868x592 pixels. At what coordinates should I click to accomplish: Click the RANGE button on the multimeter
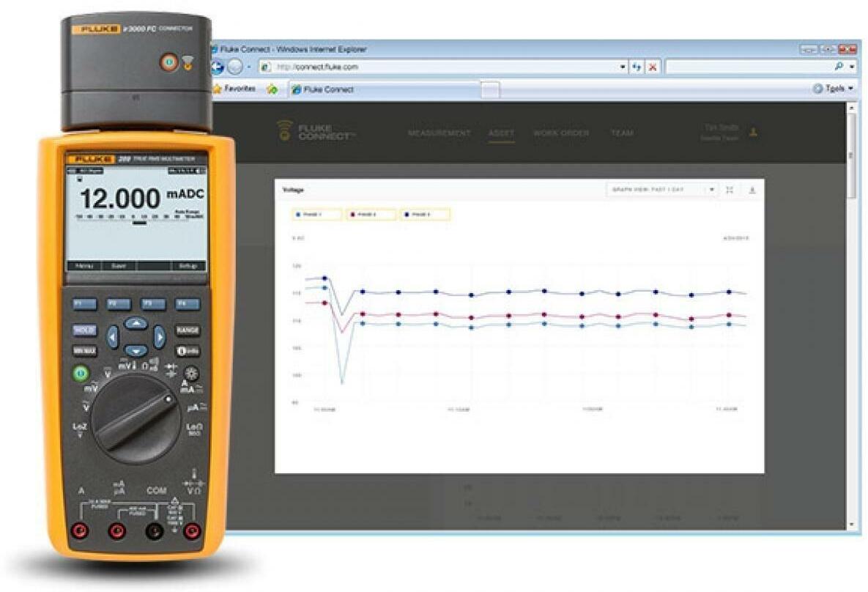tap(187, 330)
